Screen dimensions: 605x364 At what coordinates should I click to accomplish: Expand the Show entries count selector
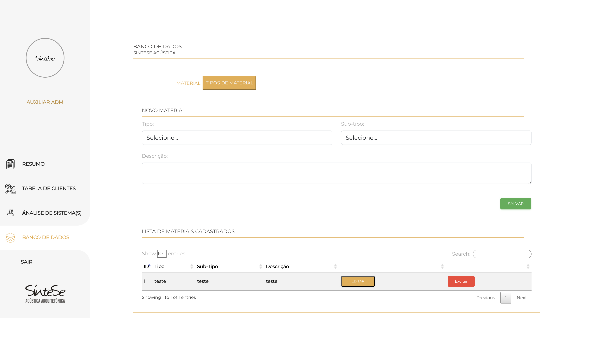(162, 253)
